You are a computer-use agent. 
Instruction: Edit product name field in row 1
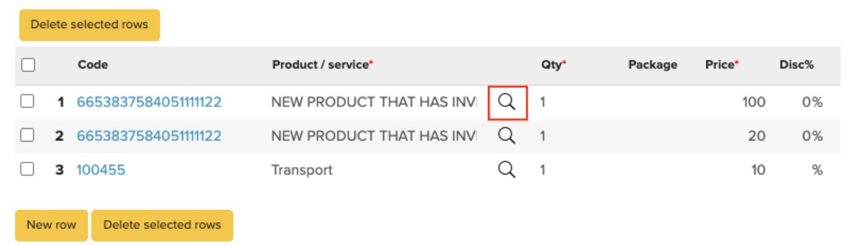[373, 103]
